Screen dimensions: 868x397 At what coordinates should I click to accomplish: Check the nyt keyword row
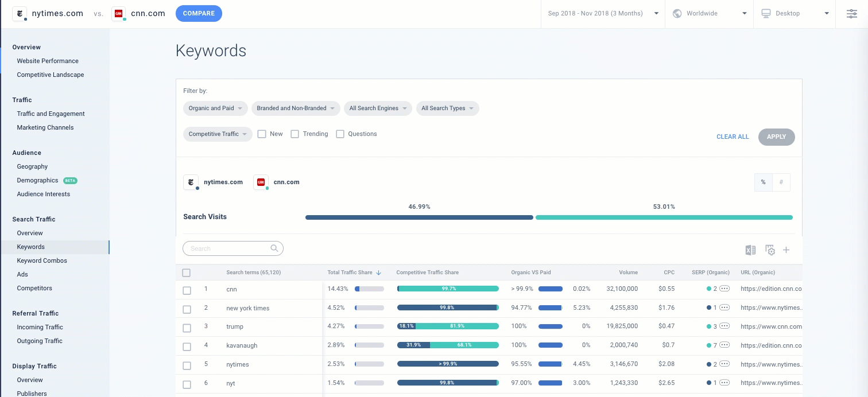coord(187,384)
